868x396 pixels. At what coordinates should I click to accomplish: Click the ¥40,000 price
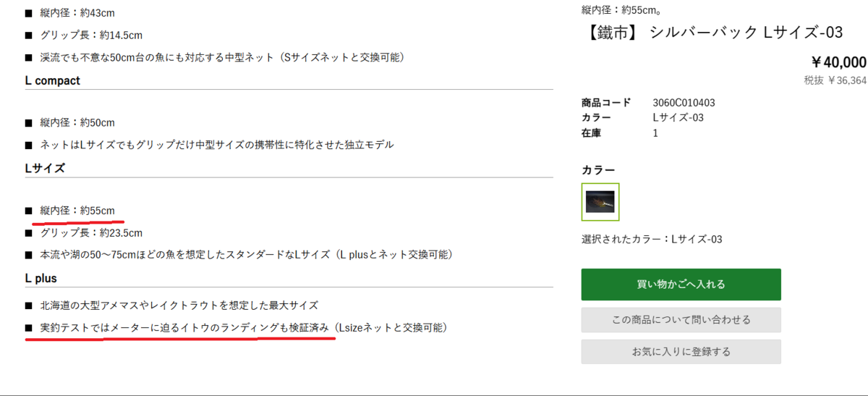click(x=838, y=62)
